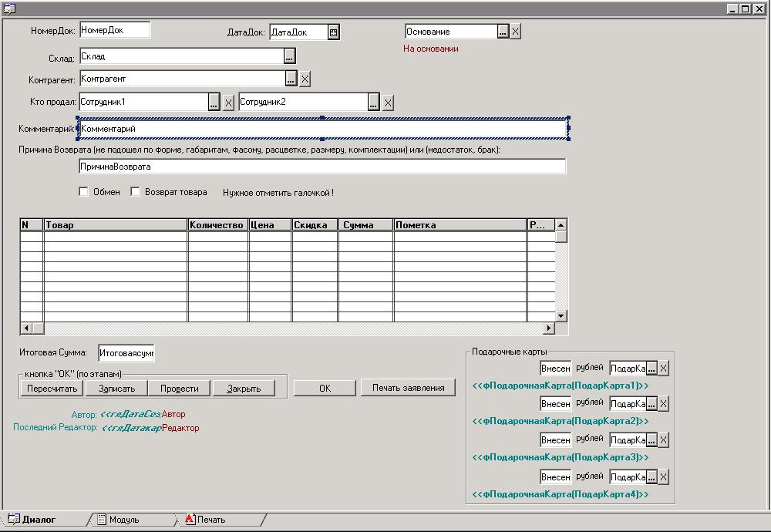Clear the gift card above the ПодарКарта3 label

[663, 440]
